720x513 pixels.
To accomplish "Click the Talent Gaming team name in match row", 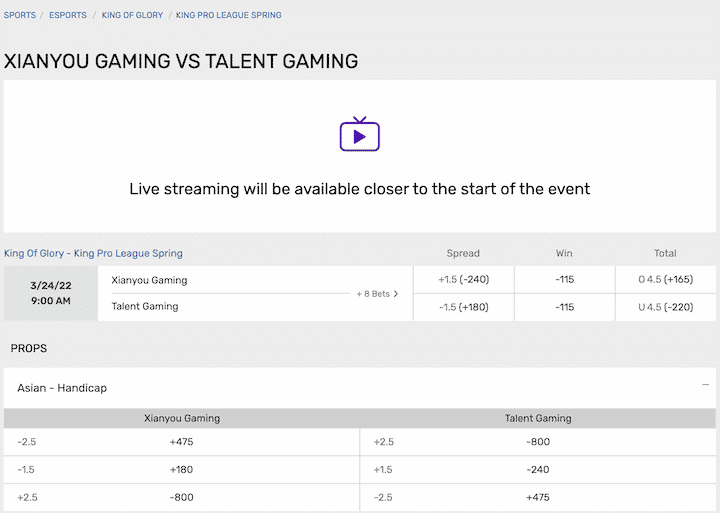I will 145,306.
